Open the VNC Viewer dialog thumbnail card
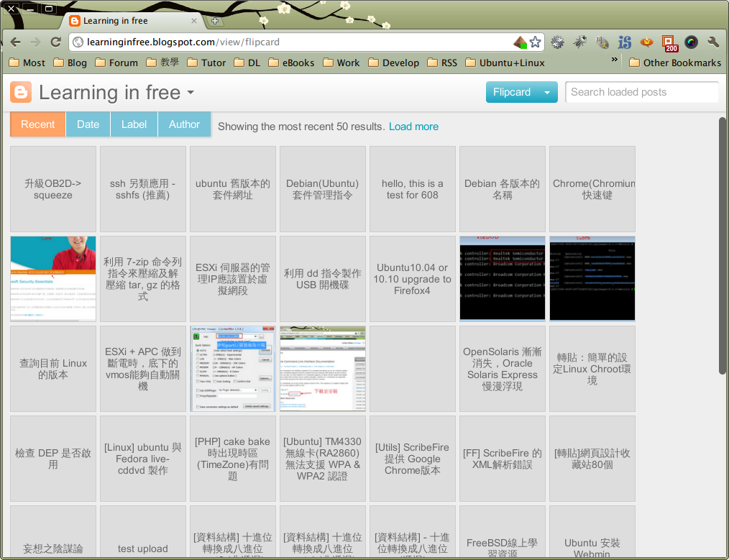This screenshot has width=729, height=560. coord(233,369)
